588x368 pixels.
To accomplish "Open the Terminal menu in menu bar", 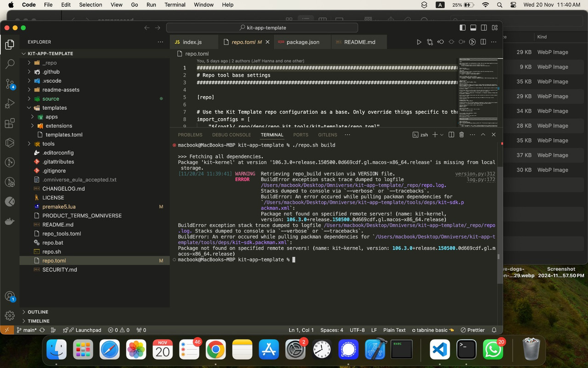I will [x=175, y=5].
